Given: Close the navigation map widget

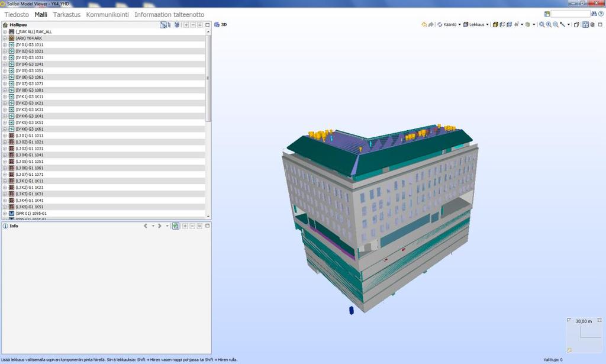Looking at the screenshot, I should click(x=599, y=320).
